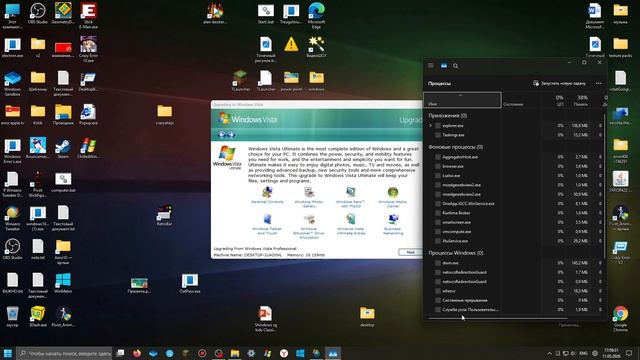Select the Microsoft Edge desktop shortcut
The height and width of the screenshot is (360, 640).
tap(316, 16)
